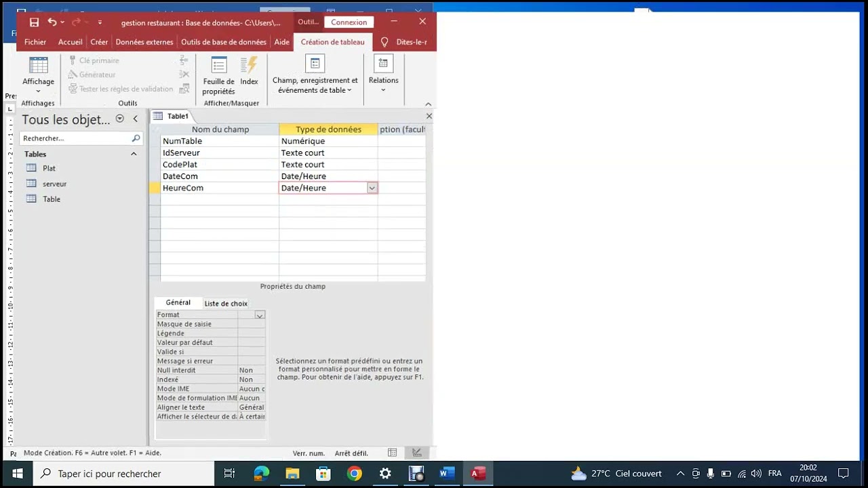This screenshot has height=488, width=868.
Task: Save the database with the floppy icon
Action: [x=34, y=22]
